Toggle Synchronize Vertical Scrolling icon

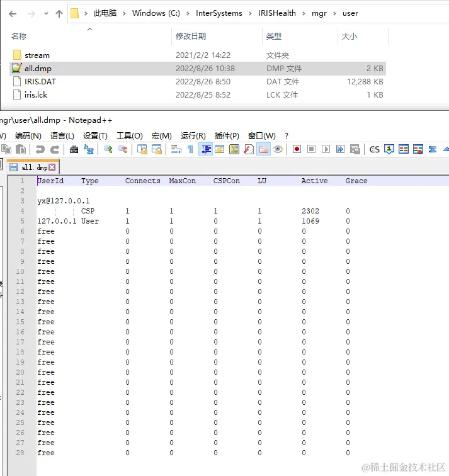coord(142,149)
